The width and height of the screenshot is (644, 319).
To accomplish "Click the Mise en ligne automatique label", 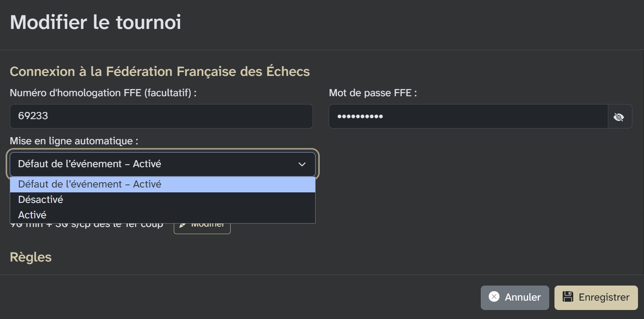I will coord(74,141).
